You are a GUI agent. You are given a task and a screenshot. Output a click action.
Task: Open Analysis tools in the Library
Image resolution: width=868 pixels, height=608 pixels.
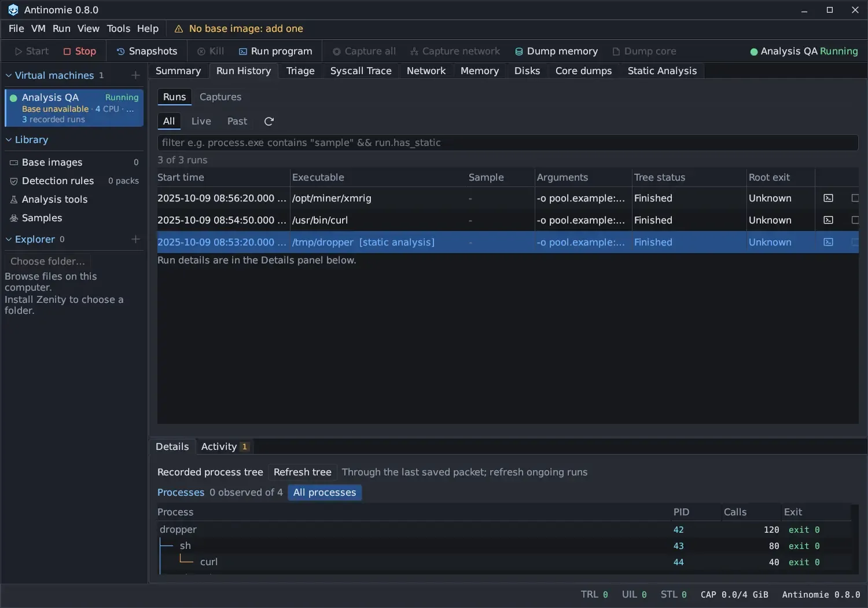(74, 199)
